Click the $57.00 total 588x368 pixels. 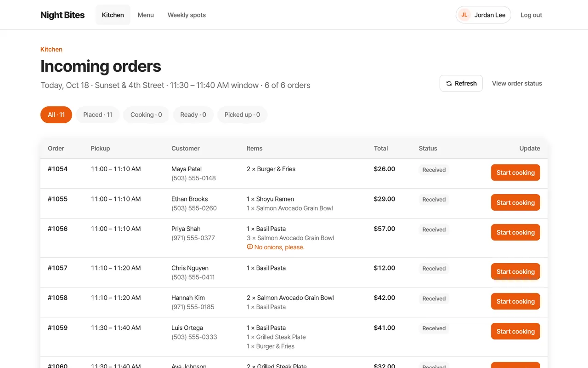pyautogui.click(x=384, y=229)
